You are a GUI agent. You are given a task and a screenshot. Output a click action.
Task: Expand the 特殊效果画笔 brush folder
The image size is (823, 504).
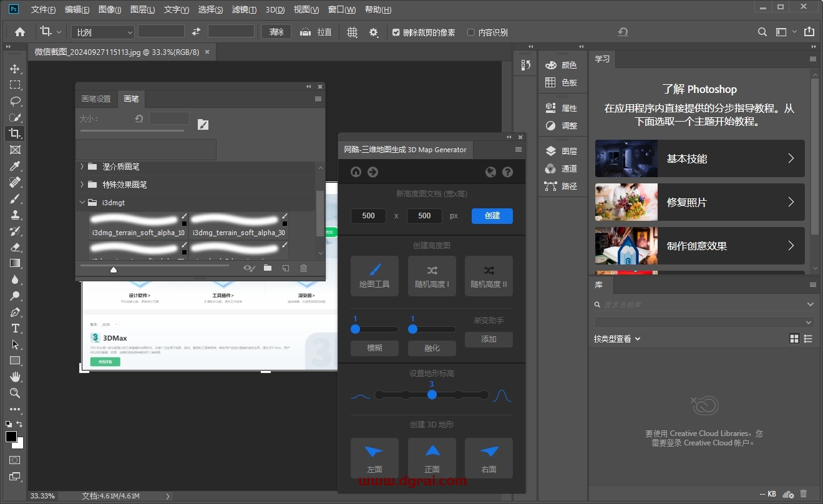[x=82, y=185]
